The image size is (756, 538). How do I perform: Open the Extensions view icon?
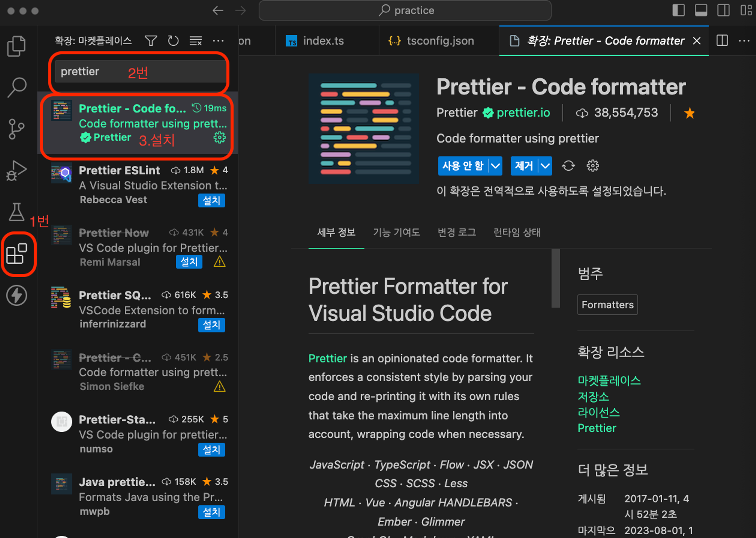click(17, 253)
